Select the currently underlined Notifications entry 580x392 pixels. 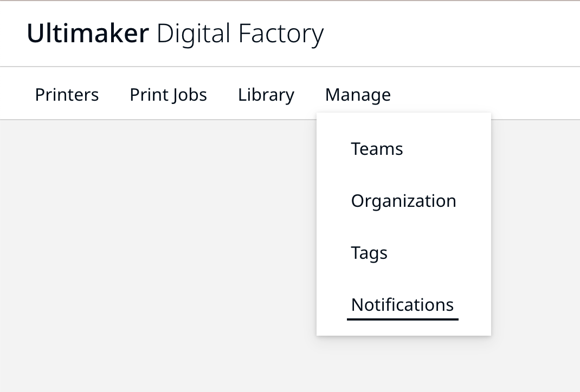tap(402, 304)
